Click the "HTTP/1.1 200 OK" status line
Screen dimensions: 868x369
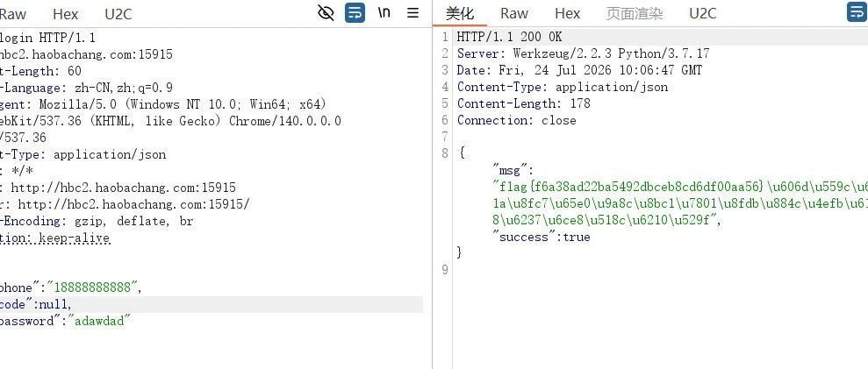tap(509, 37)
